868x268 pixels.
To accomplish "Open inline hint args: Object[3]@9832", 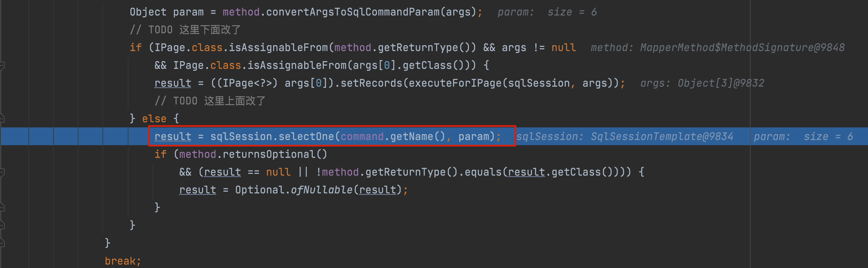I will click(x=702, y=83).
